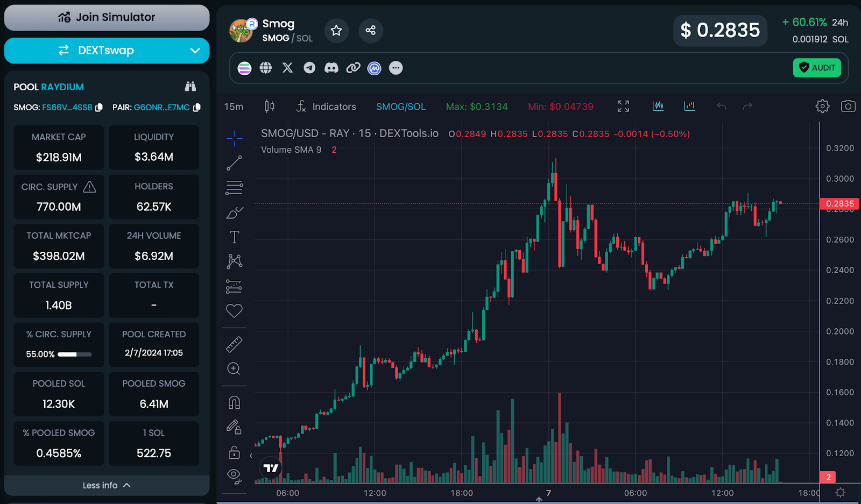Open the G6ONR...E7MC pair link
Image resolution: width=861 pixels, height=504 pixels.
click(x=162, y=108)
